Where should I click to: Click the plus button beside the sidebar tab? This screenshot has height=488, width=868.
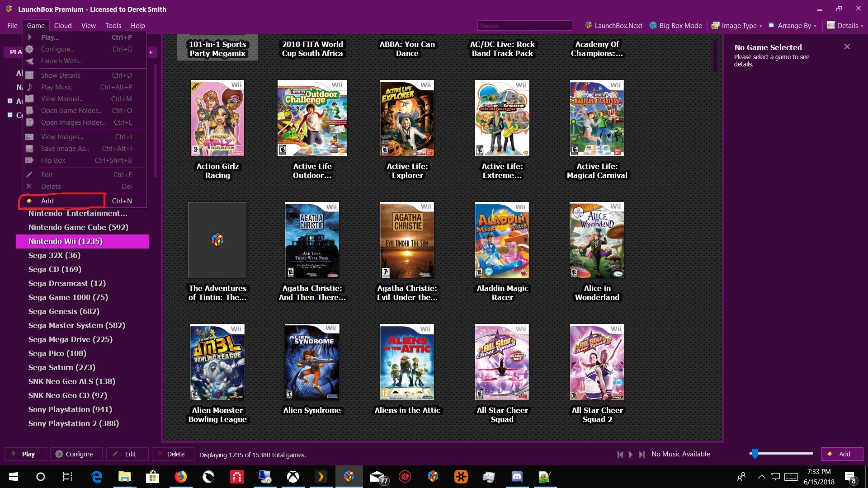click(151, 52)
